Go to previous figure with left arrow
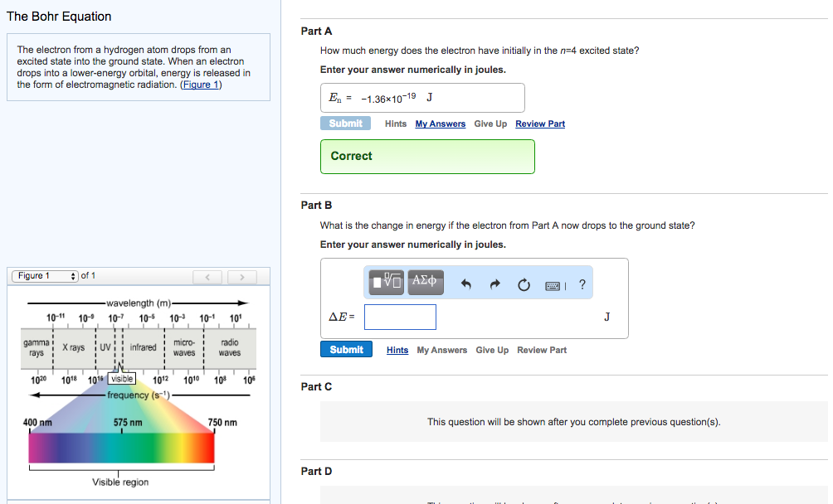This screenshot has width=833, height=504. [x=209, y=277]
